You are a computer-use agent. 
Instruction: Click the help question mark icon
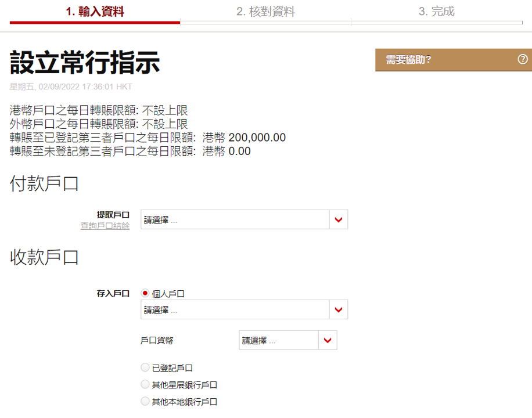click(522, 59)
